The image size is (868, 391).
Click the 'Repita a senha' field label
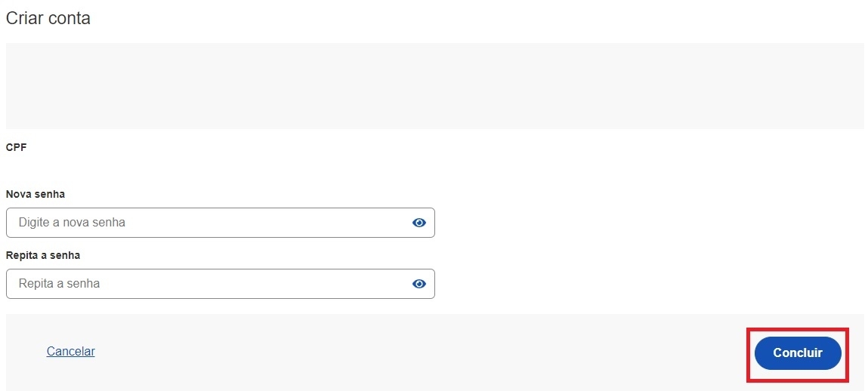click(43, 255)
